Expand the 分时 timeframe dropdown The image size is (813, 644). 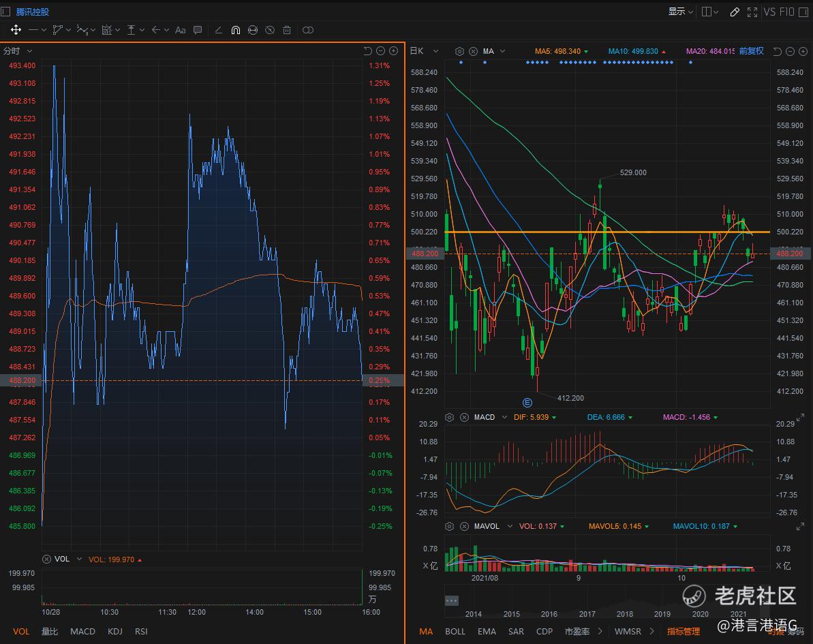(x=29, y=51)
